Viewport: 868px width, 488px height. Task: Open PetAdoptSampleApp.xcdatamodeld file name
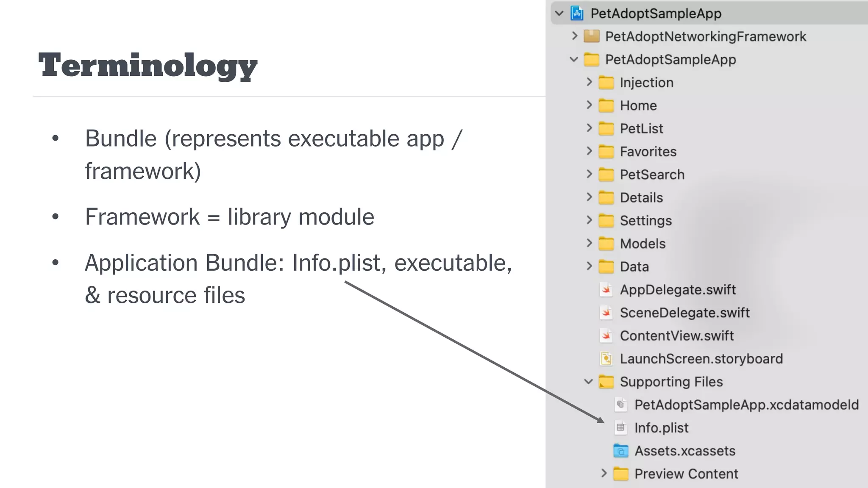(746, 405)
